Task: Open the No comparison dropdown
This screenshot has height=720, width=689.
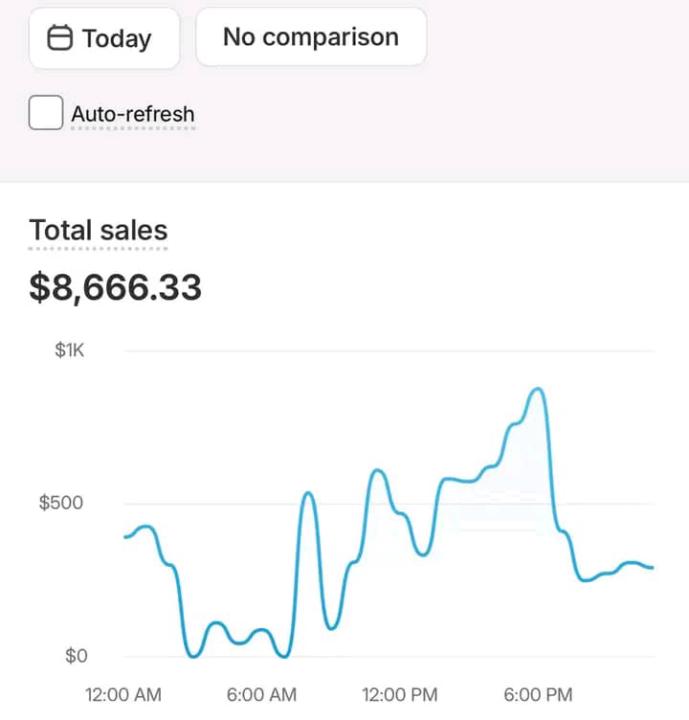Action: coord(310,38)
